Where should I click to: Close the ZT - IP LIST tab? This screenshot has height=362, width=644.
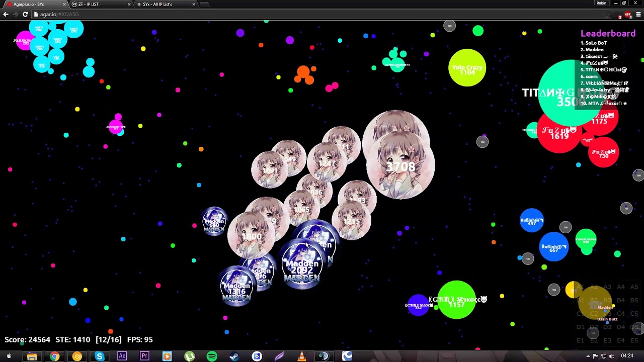click(x=129, y=4)
